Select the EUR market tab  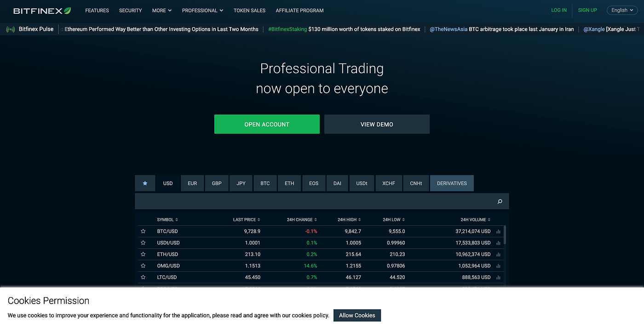(x=192, y=183)
